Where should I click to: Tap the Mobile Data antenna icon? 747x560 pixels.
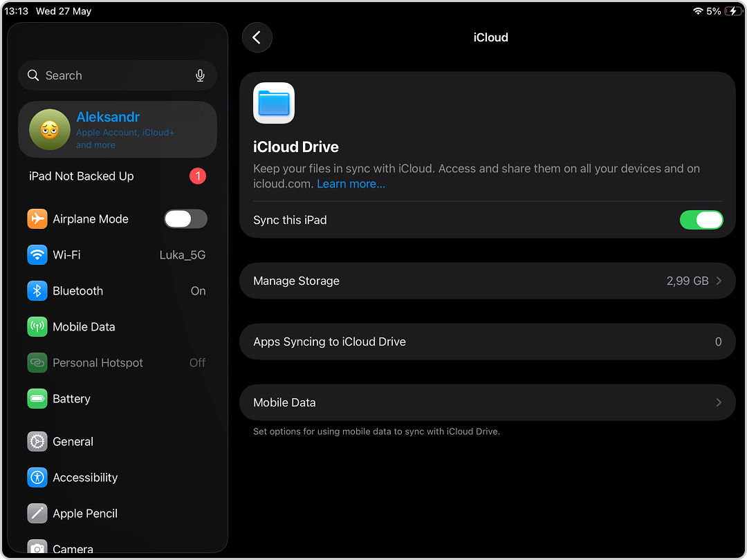pos(37,326)
